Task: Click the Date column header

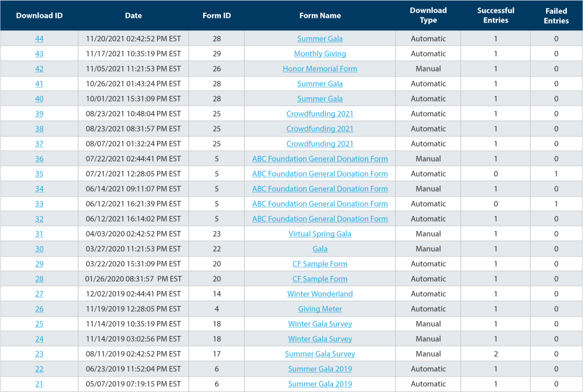Action: tap(133, 16)
